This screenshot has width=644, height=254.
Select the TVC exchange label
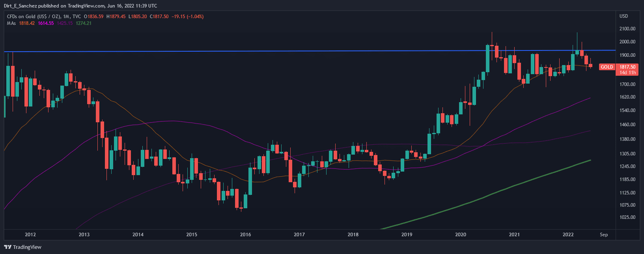(x=77, y=17)
